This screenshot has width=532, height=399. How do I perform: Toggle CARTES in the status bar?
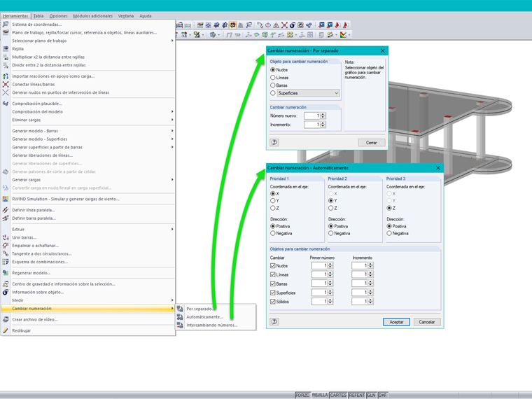click(x=338, y=395)
